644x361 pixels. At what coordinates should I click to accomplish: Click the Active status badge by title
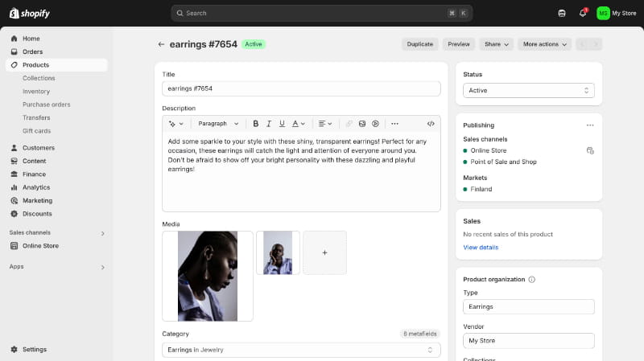(x=254, y=44)
